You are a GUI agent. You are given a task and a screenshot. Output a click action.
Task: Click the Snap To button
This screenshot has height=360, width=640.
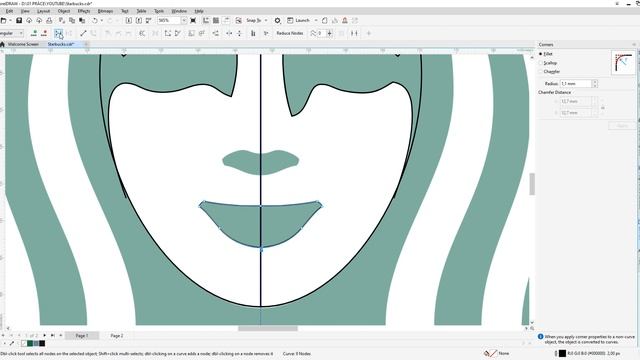(253, 20)
